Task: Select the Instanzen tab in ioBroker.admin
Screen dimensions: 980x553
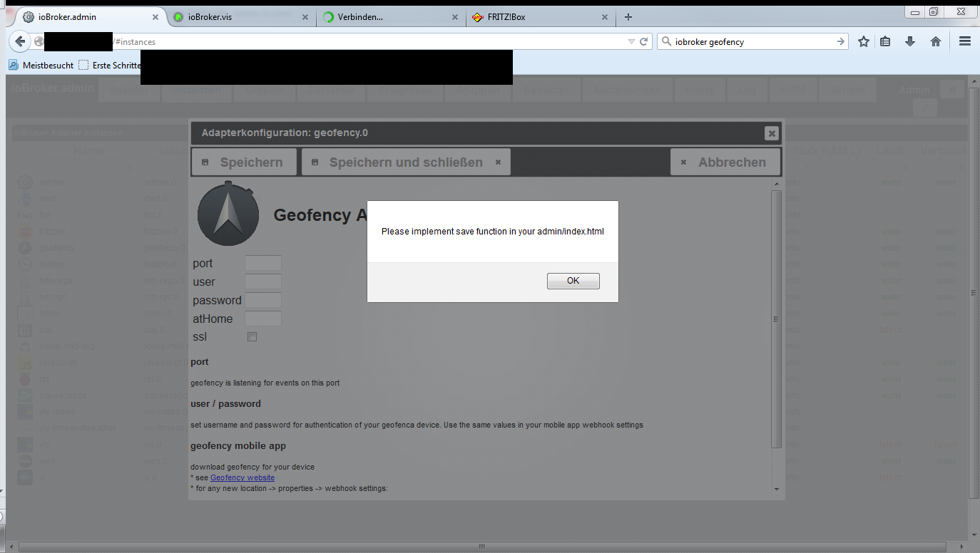Action: [x=197, y=91]
